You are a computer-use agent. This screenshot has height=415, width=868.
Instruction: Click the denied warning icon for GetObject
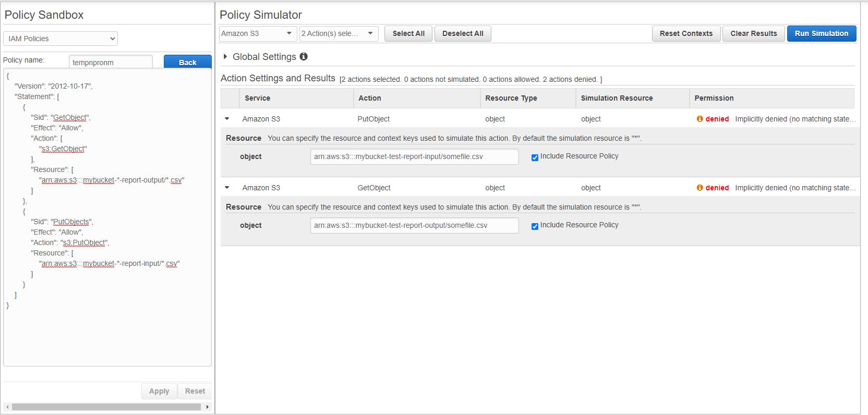click(700, 188)
